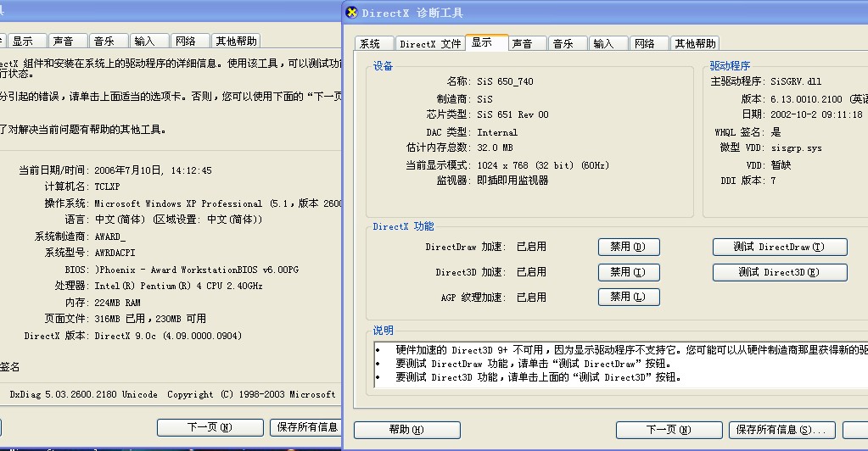
Task: Click 帮助(H) button in right window
Action: (x=407, y=430)
